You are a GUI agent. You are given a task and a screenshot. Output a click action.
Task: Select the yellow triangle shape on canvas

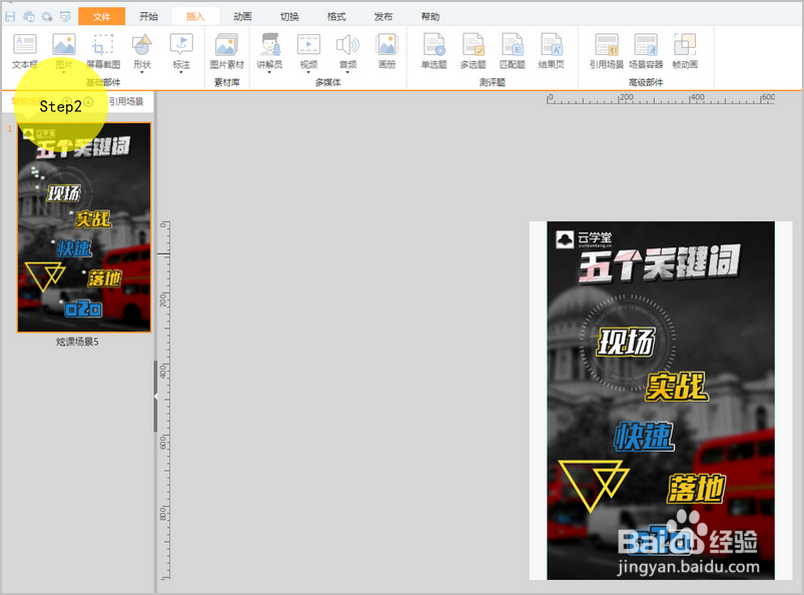coord(592,485)
